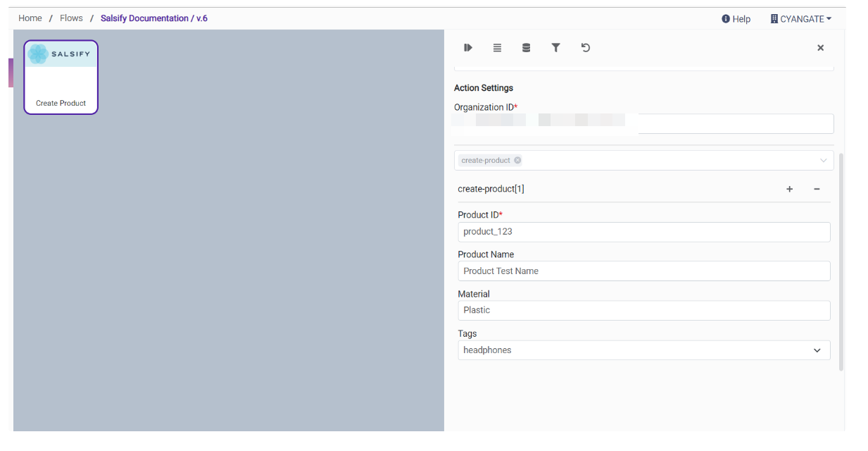
Task: Click the Material input field
Action: pos(643,311)
